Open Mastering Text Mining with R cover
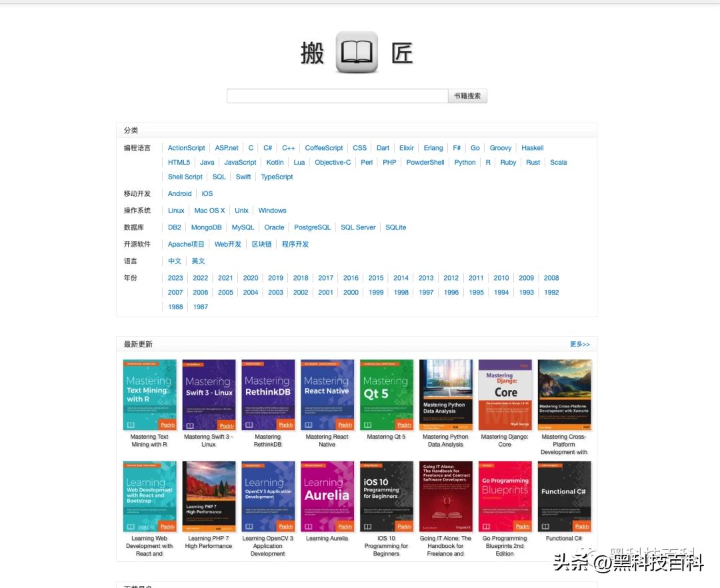720x588 pixels. [x=150, y=395]
